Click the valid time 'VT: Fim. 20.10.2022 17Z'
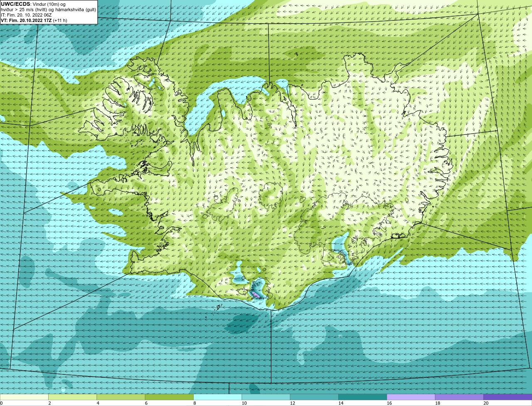The height and width of the screenshot is (406, 532). [x=26, y=20]
